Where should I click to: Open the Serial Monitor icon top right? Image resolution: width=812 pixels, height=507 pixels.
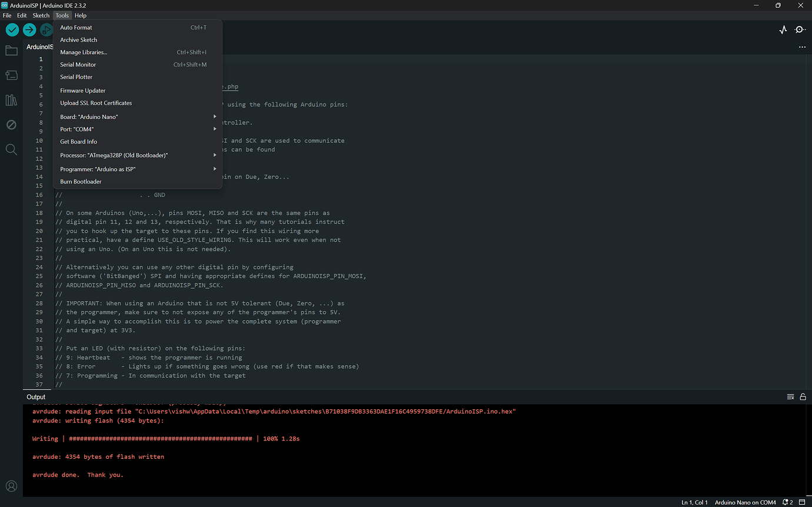[800, 29]
